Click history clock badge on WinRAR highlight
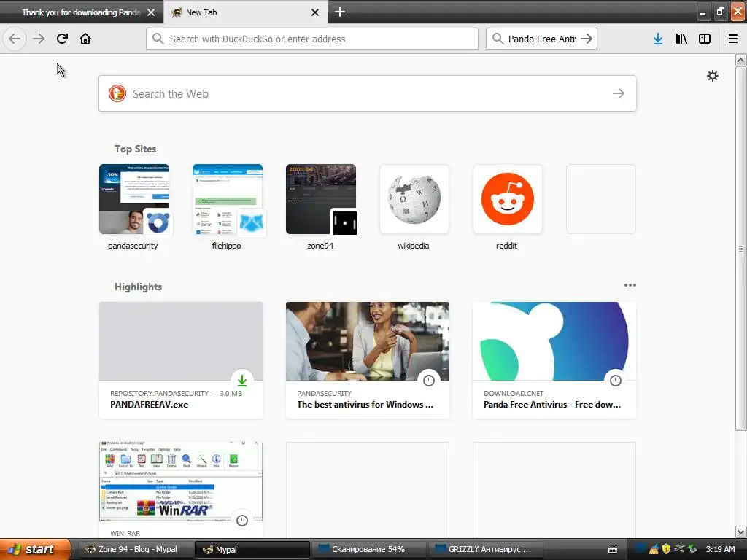Screen dimensions: 747x560 point(242,520)
